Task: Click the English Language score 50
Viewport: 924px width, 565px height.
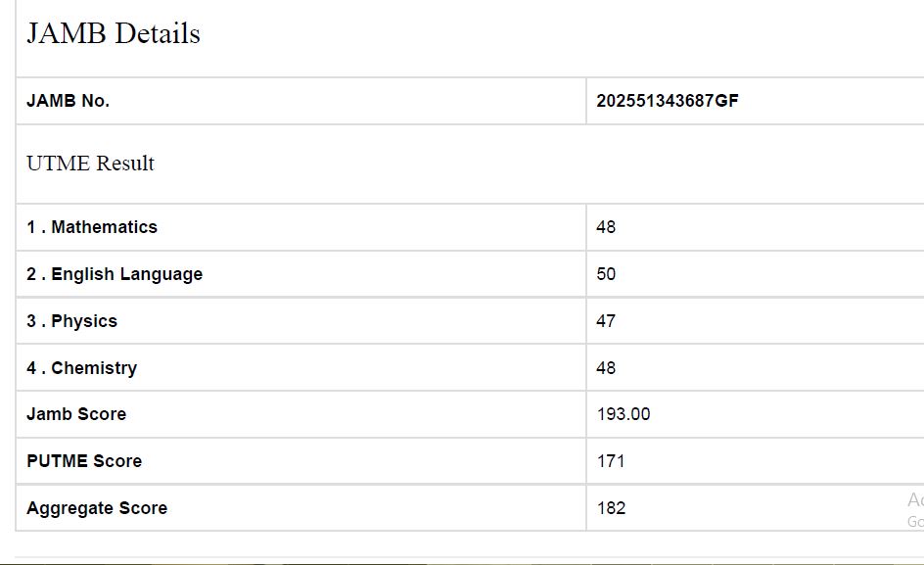Action: pyautogui.click(x=606, y=274)
